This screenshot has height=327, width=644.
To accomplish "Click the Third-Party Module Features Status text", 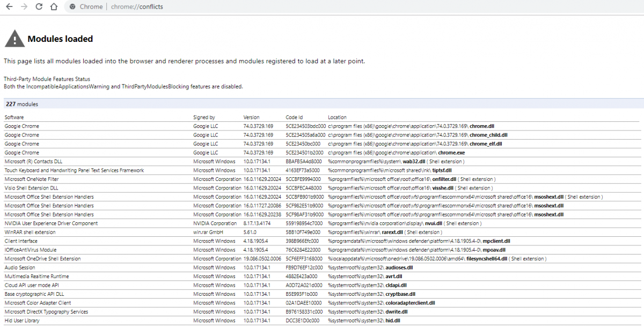I will [47, 79].
